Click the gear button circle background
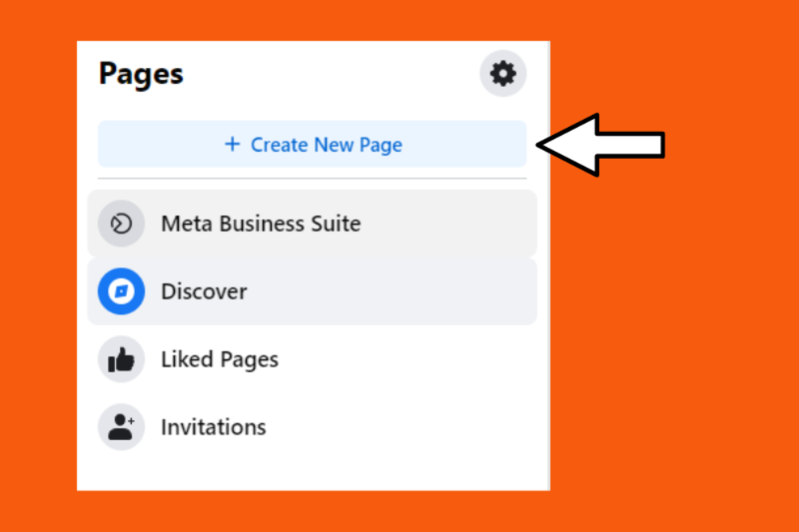 click(x=503, y=73)
